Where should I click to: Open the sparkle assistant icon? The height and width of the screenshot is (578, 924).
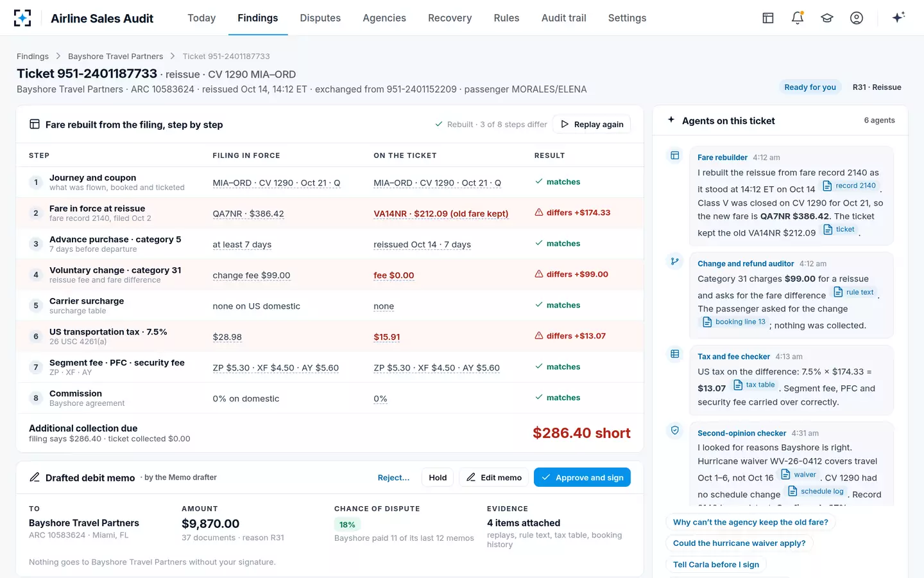click(898, 17)
